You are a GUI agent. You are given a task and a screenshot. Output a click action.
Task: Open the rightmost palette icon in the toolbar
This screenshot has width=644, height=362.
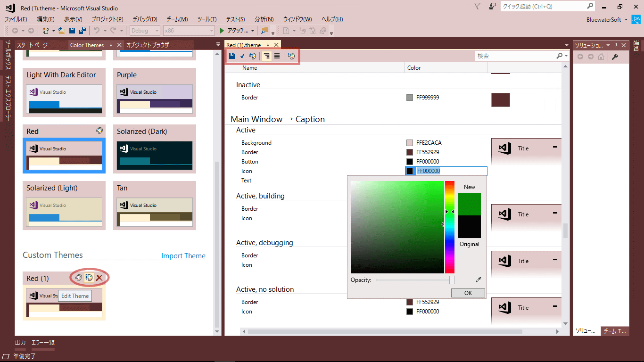[291, 56]
